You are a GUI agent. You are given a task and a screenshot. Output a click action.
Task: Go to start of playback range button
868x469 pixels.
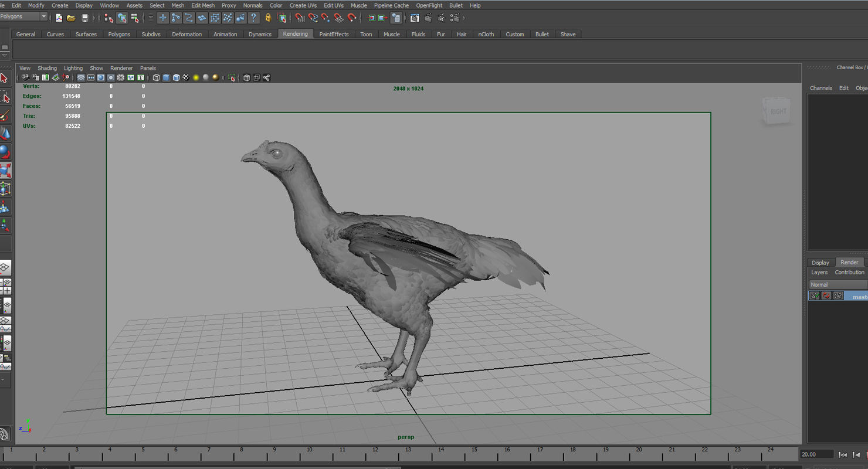(x=843, y=454)
